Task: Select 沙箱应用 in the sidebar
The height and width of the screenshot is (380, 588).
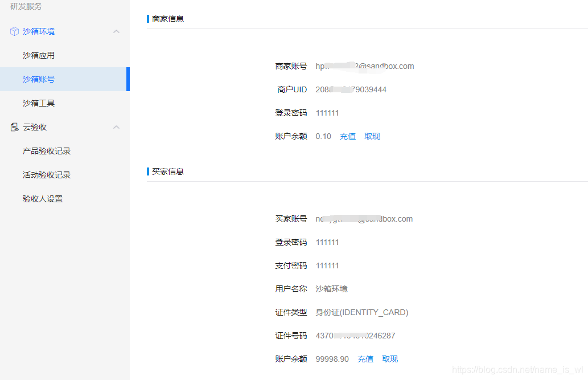Action: tap(39, 55)
